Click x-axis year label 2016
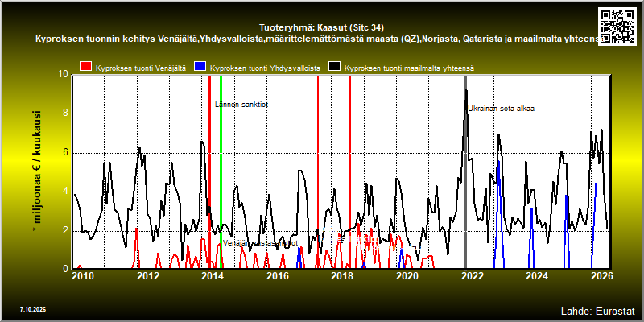The width and height of the screenshot is (644, 322). [277, 275]
